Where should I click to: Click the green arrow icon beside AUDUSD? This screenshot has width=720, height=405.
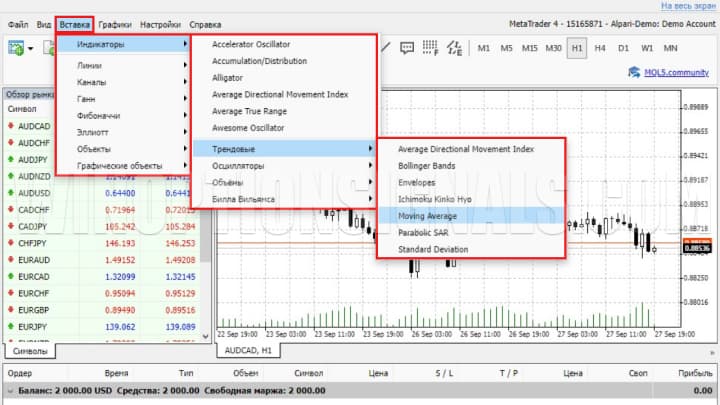click(x=11, y=193)
